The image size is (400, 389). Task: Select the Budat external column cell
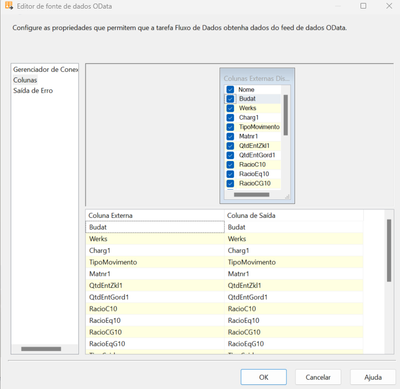point(155,227)
